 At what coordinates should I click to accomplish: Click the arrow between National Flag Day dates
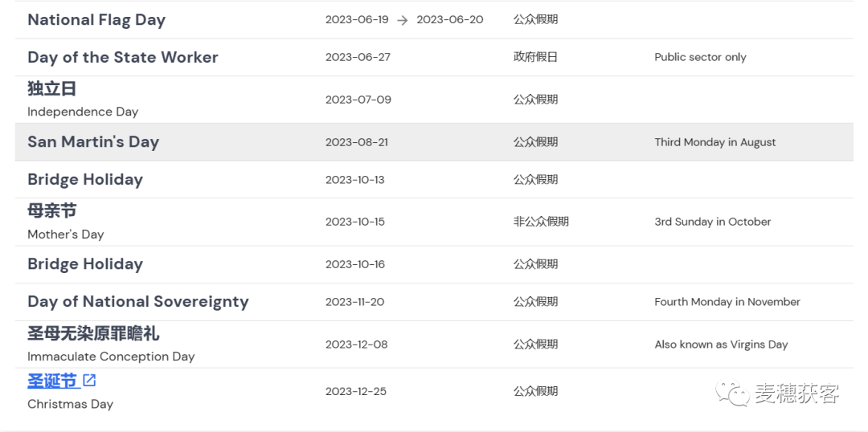click(403, 20)
